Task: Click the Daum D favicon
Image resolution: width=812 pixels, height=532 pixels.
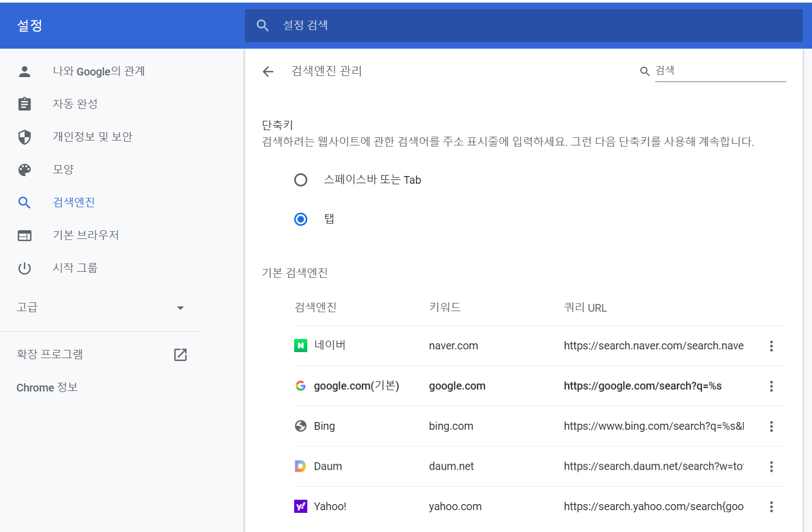Action: click(301, 466)
